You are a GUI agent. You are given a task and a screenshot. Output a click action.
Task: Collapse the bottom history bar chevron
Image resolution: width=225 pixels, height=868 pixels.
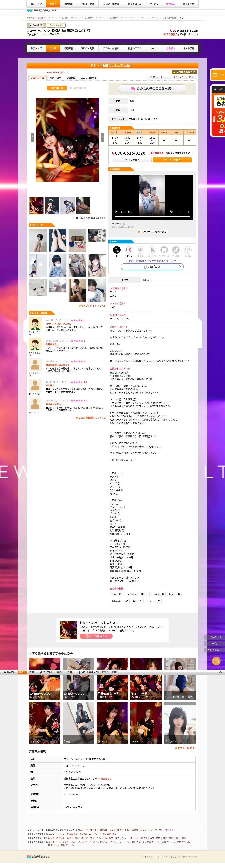(220, 672)
